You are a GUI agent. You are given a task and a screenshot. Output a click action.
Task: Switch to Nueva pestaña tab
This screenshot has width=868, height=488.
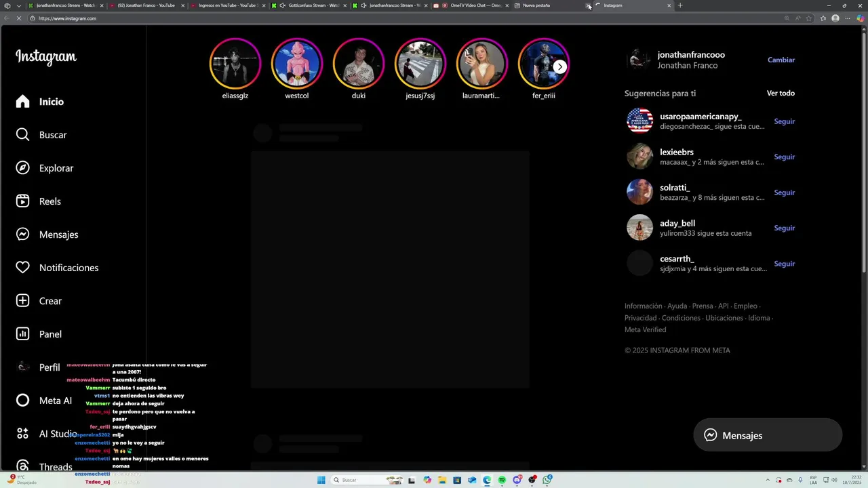[x=549, y=5]
